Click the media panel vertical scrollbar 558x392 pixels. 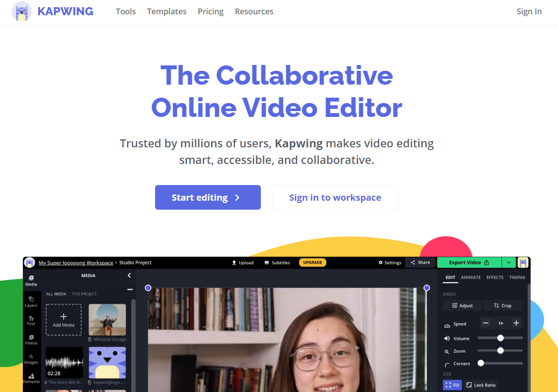(133, 345)
